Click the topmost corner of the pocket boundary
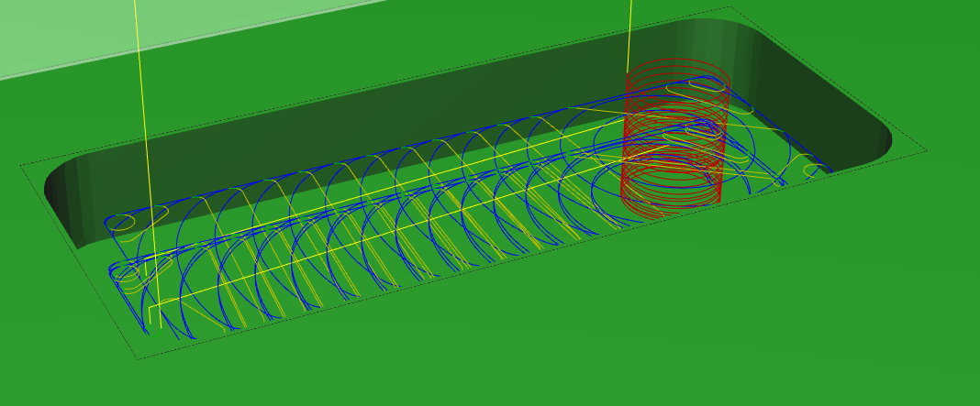Image resolution: width=980 pixels, height=406 pixels. [730, 7]
